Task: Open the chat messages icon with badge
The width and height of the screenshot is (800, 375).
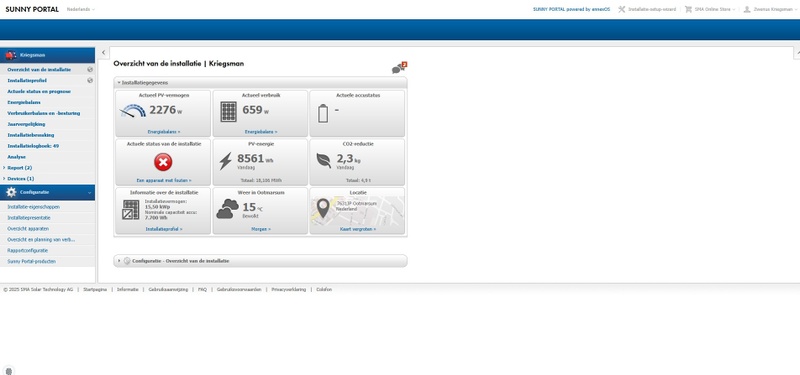Action: click(x=399, y=68)
